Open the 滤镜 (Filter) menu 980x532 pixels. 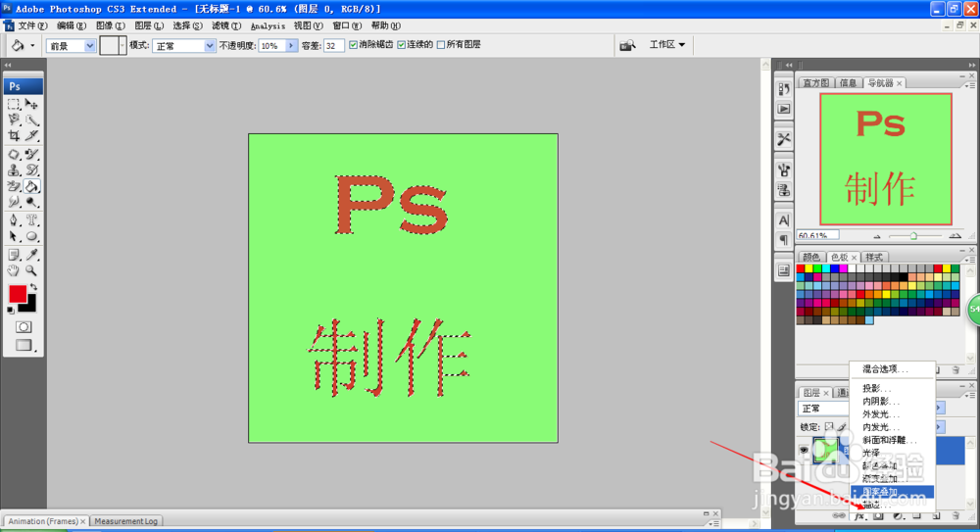pyautogui.click(x=226, y=25)
